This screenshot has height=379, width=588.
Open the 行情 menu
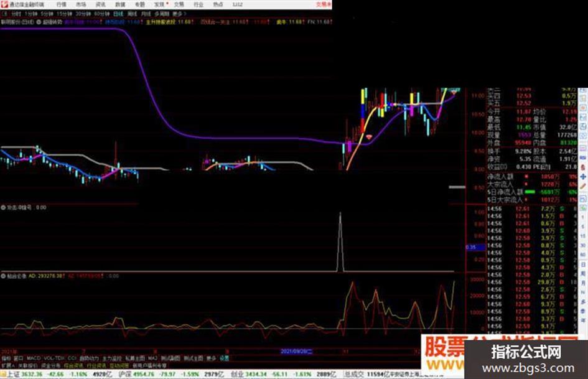(x=61, y=4)
